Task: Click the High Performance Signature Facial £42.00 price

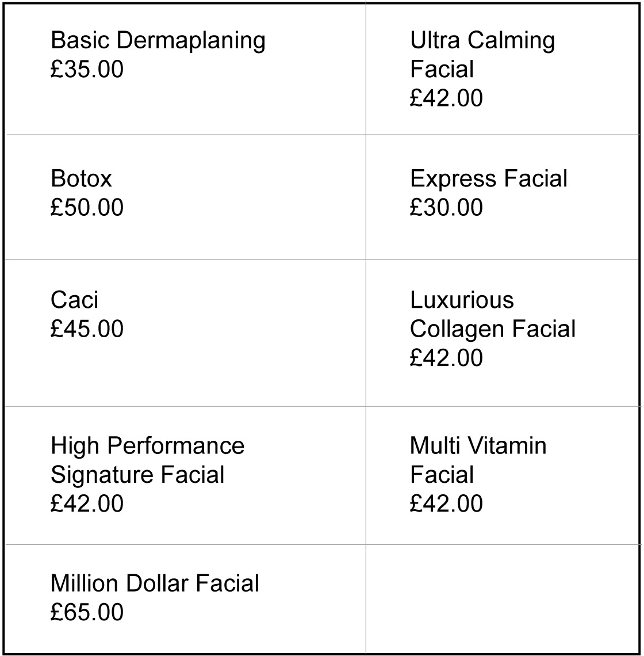Action: [x=87, y=504]
